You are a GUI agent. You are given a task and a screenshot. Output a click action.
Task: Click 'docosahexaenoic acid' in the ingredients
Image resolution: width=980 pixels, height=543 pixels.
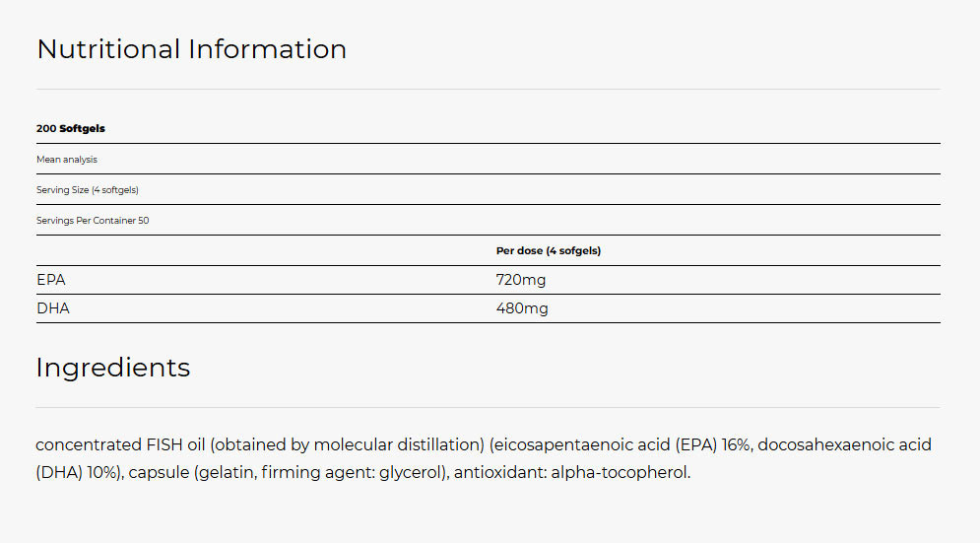(844, 444)
